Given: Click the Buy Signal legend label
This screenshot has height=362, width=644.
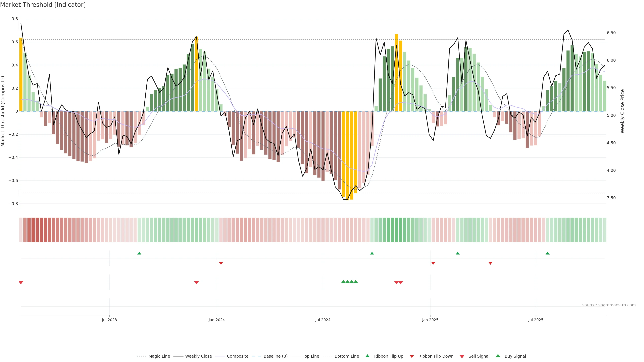Looking at the screenshot, I should 515,356.
